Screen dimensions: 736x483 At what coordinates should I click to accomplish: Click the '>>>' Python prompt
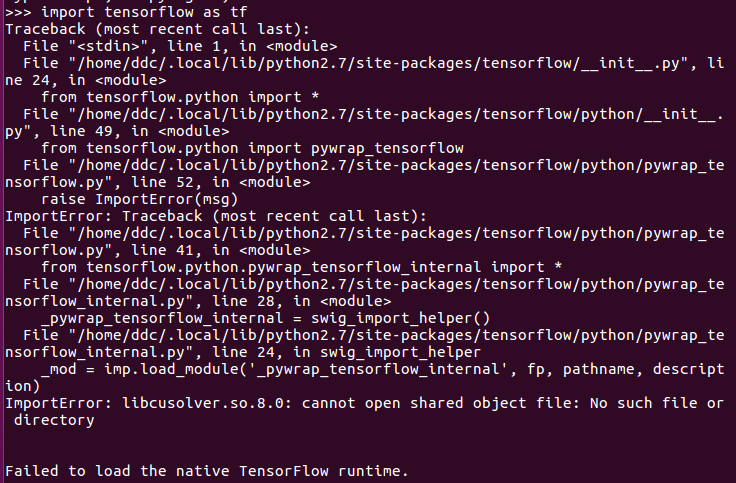pos(18,11)
